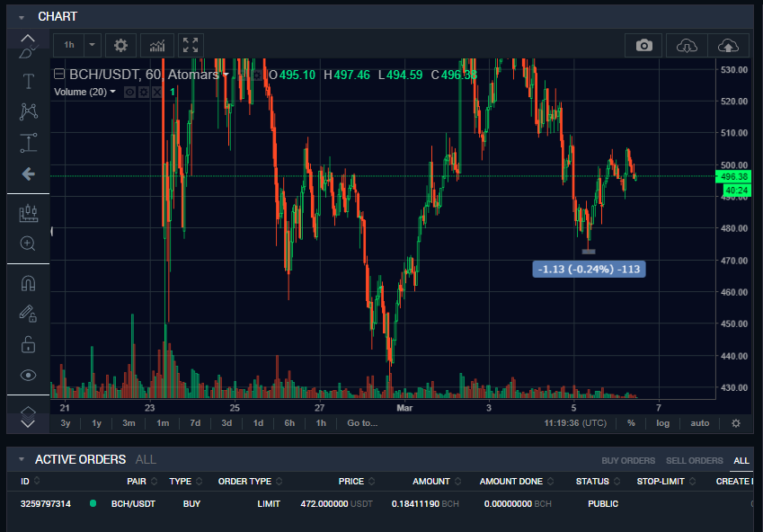Screen dimensions: 763x532
Task: Toggle the log scale option
Action: (662, 423)
